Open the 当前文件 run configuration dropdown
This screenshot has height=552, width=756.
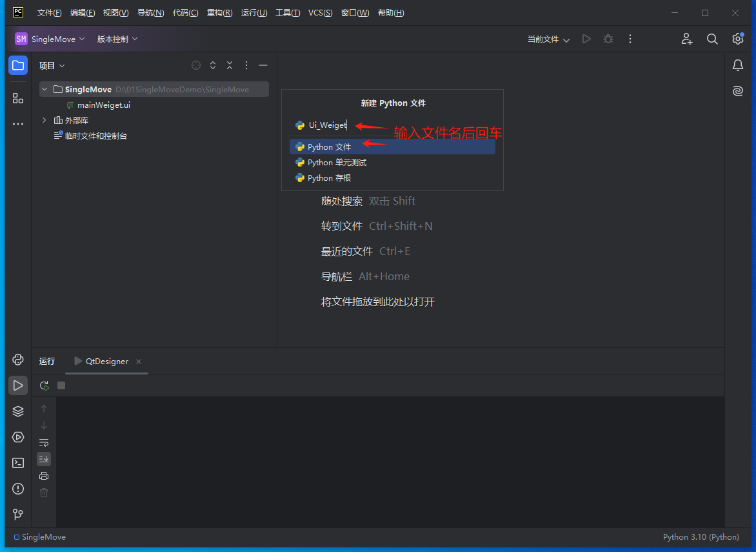point(549,39)
